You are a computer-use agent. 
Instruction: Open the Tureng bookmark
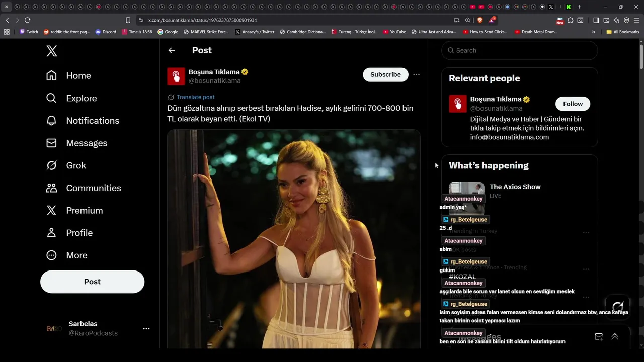coord(354,32)
